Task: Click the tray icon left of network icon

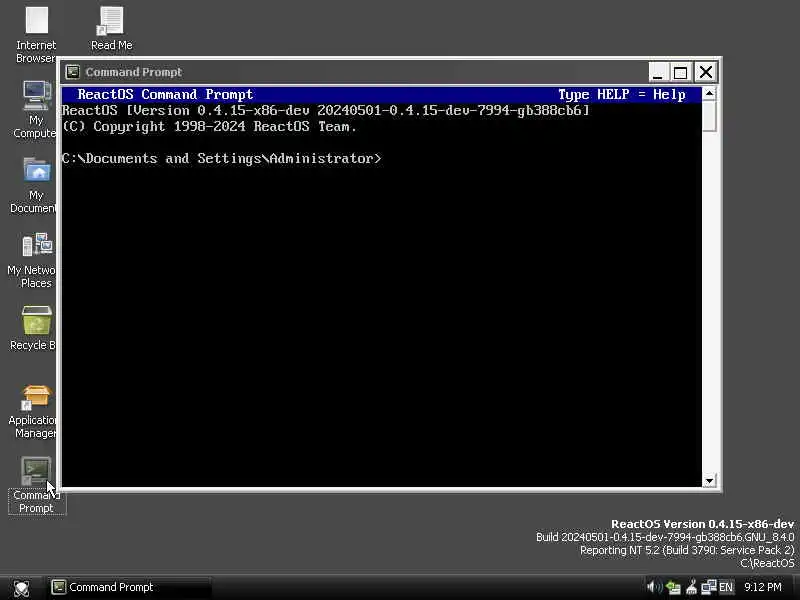Action: point(692,587)
